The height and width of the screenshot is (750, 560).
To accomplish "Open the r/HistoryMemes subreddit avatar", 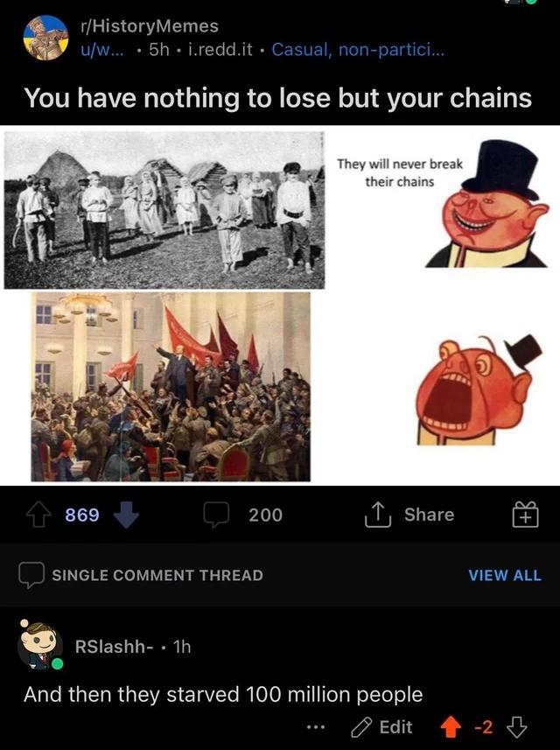I will click(x=45, y=38).
